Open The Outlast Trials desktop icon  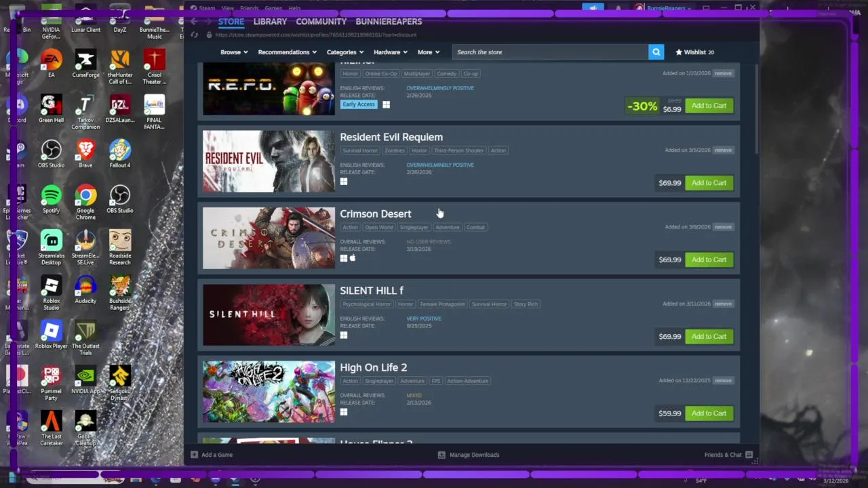[x=85, y=338]
